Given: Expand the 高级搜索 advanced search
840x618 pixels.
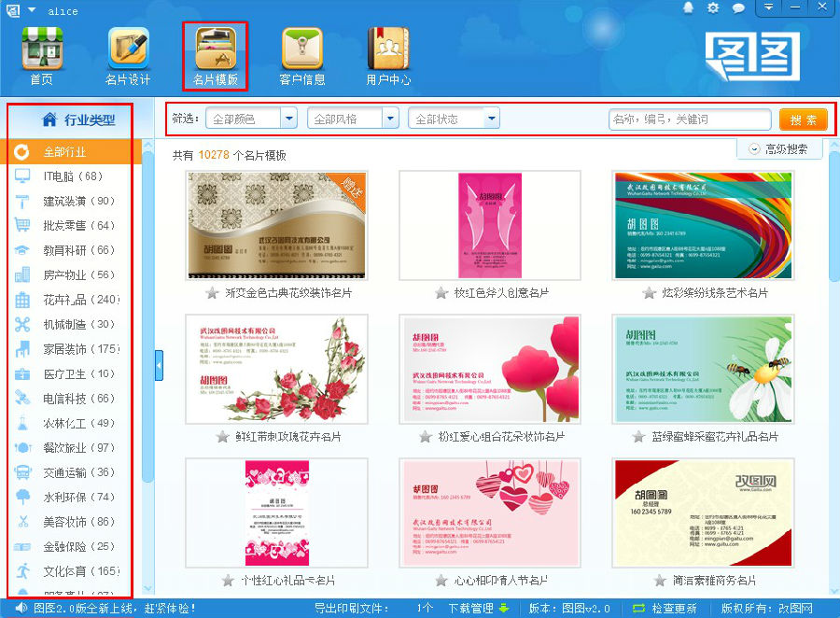Looking at the screenshot, I should click(x=778, y=148).
